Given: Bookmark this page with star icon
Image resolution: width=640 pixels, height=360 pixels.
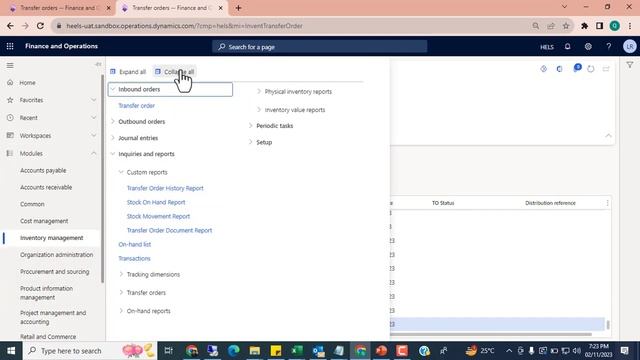Looking at the screenshot, I should 566,26.
